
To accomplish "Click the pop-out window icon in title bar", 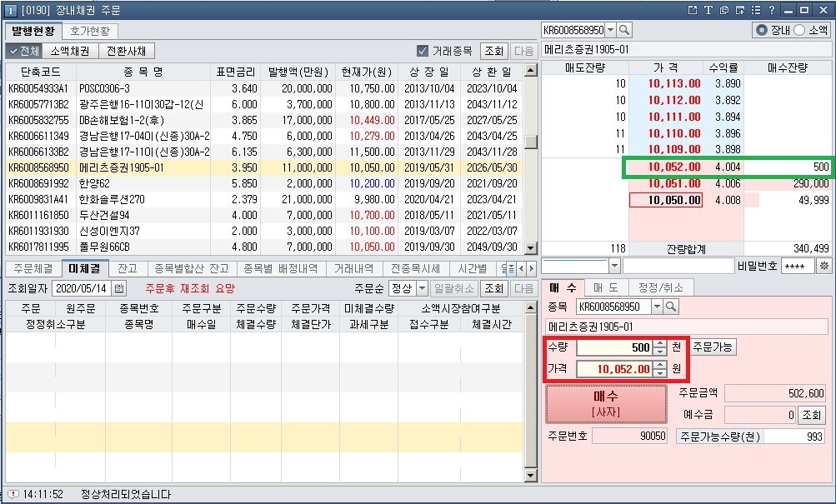I will tap(692, 10).
